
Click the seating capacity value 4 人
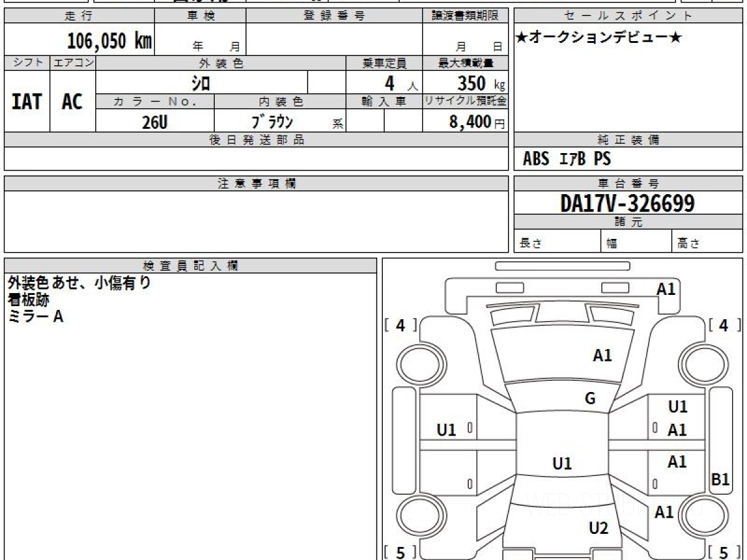400,83
